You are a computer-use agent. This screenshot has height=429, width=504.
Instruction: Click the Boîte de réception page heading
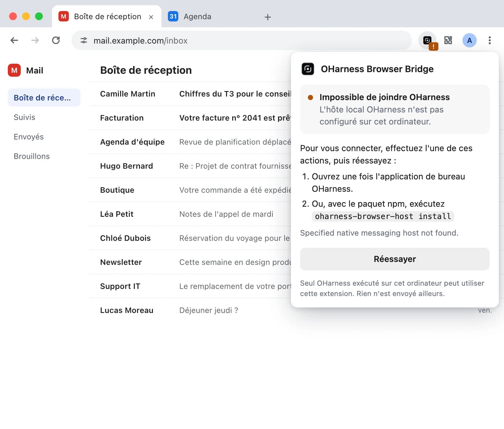coord(146,70)
